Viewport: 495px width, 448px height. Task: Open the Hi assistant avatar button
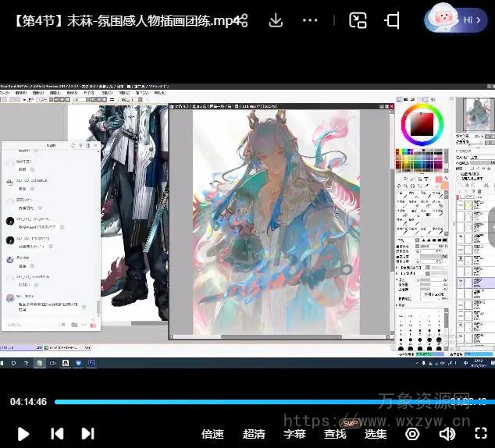455,20
